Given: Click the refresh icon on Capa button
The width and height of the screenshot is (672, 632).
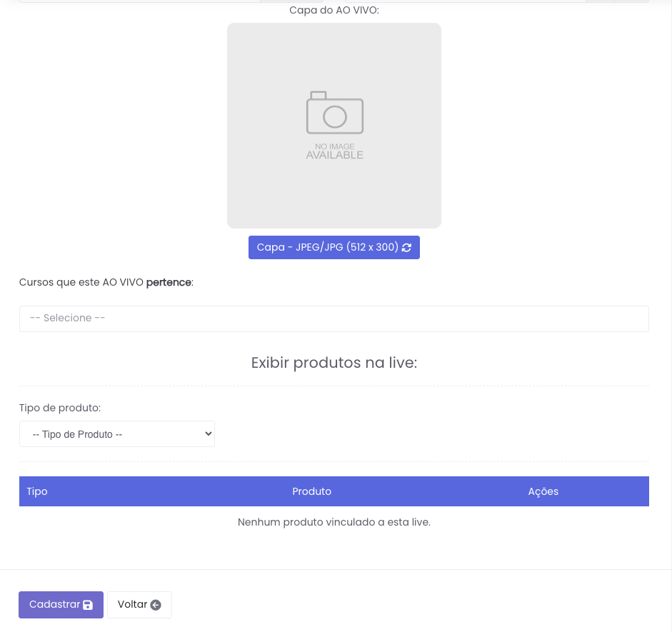Looking at the screenshot, I should pyautogui.click(x=407, y=248).
